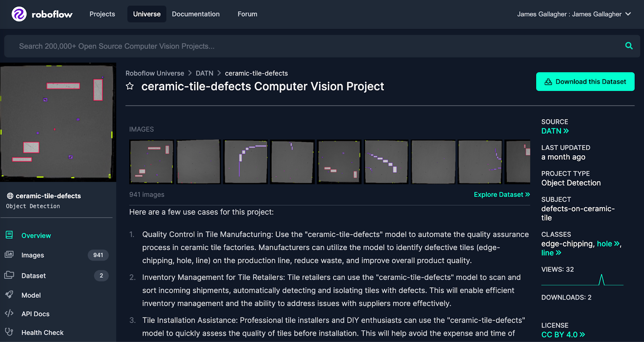Screen dimensions: 644x342
Task: Focus the project search field
Action: tap(314, 46)
